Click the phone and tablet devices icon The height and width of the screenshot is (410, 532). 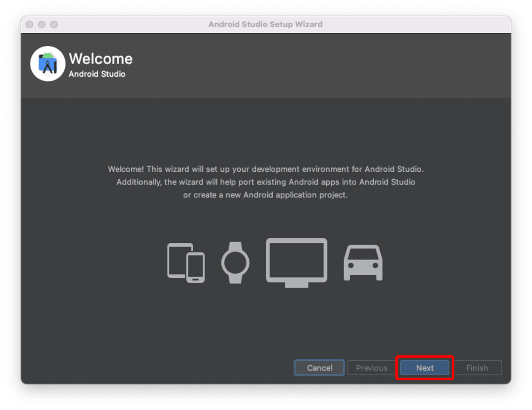point(186,263)
